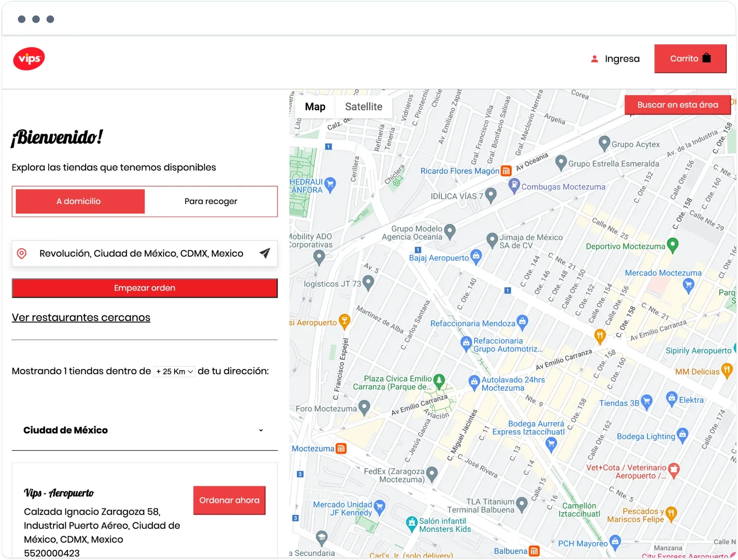Click the location pin icon in address field
This screenshot has height=560, width=738.
[22, 253]
